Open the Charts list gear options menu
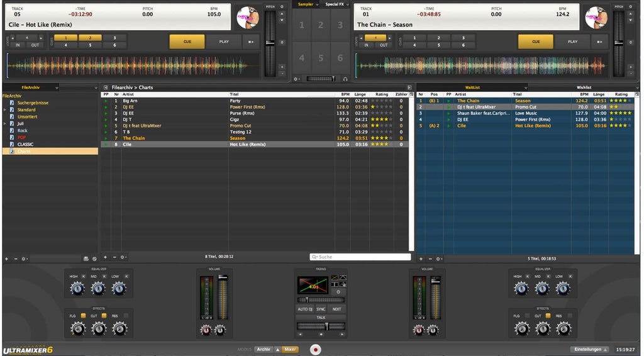The width and height of the screenshot is (644, 356). [123, 257]
